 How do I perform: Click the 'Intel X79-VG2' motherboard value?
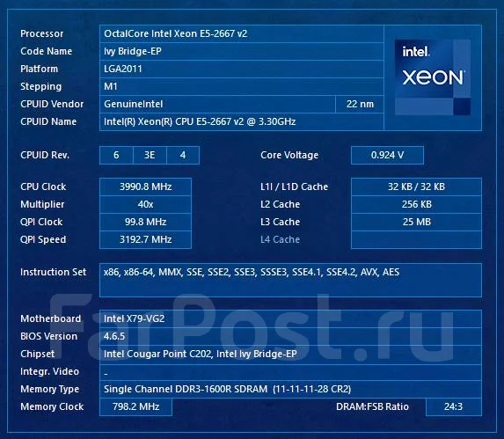[x=134, y=318]
